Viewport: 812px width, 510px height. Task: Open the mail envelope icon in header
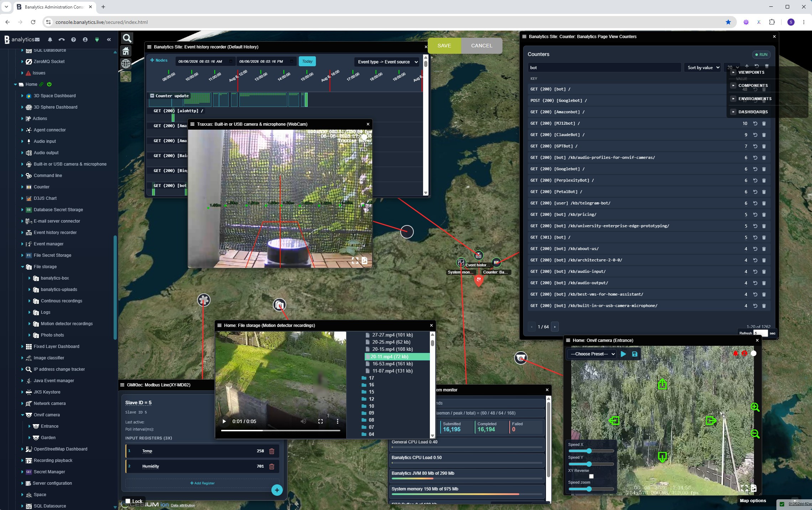point(37,40)
